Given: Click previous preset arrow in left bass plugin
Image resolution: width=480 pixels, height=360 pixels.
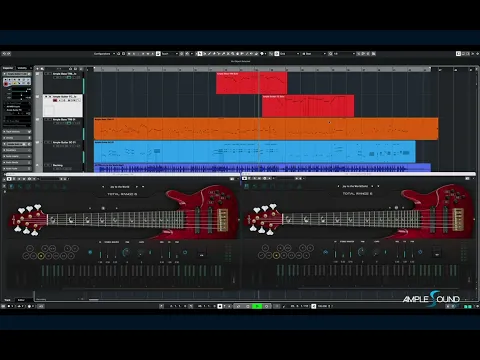Looking at the screenshot, I should (x=103, y=187).
